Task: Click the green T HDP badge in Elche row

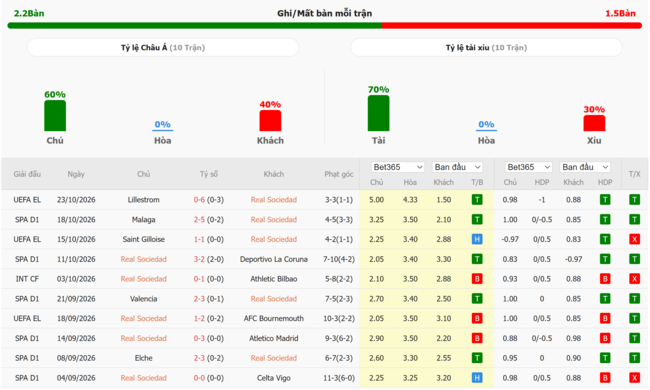Action: [605, 358]
